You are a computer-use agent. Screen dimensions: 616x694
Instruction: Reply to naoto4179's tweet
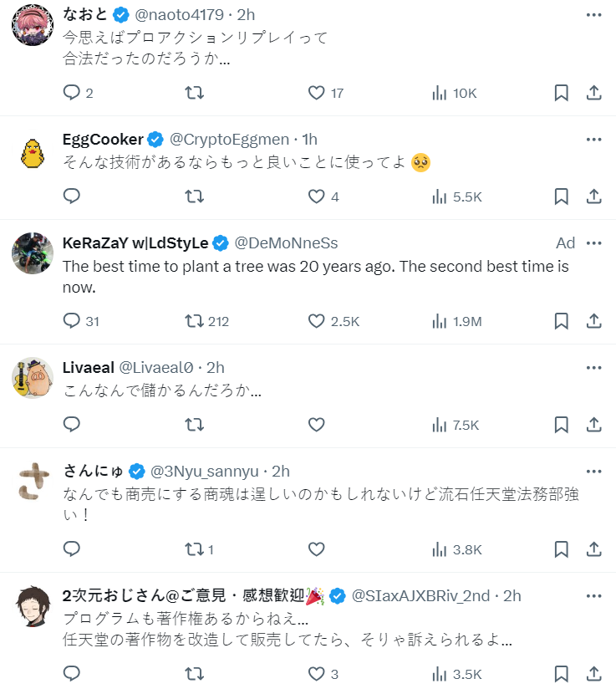[72, 93]
